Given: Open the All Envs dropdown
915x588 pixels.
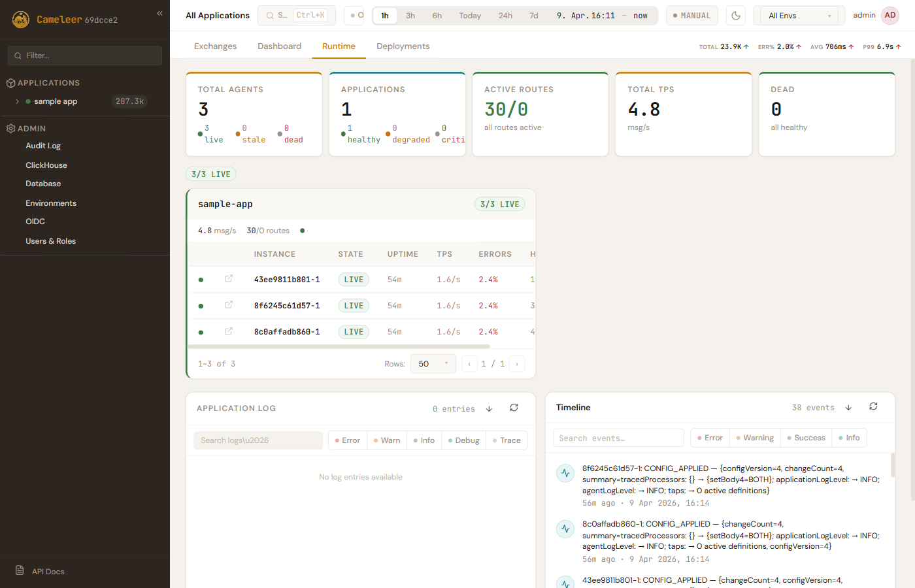Looking at the screenshot, I should point(799,16).
